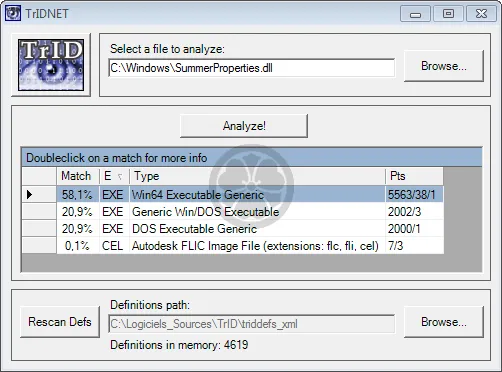Browse for a file to analyze

[444, 66]
